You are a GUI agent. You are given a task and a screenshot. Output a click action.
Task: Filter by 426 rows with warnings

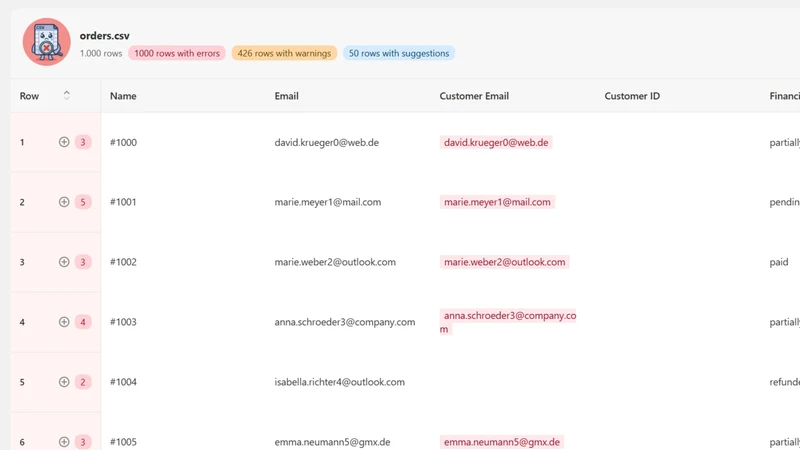pyautogui.click(x=284, y=53)
